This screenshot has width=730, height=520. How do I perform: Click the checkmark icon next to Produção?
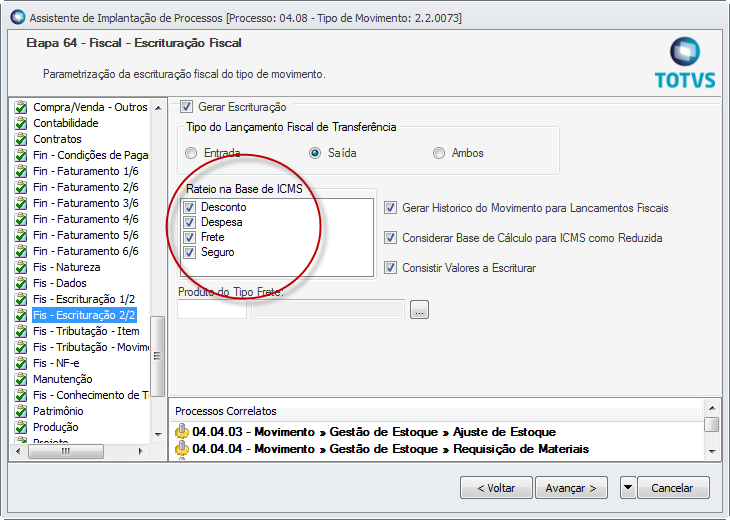(20, 427)
